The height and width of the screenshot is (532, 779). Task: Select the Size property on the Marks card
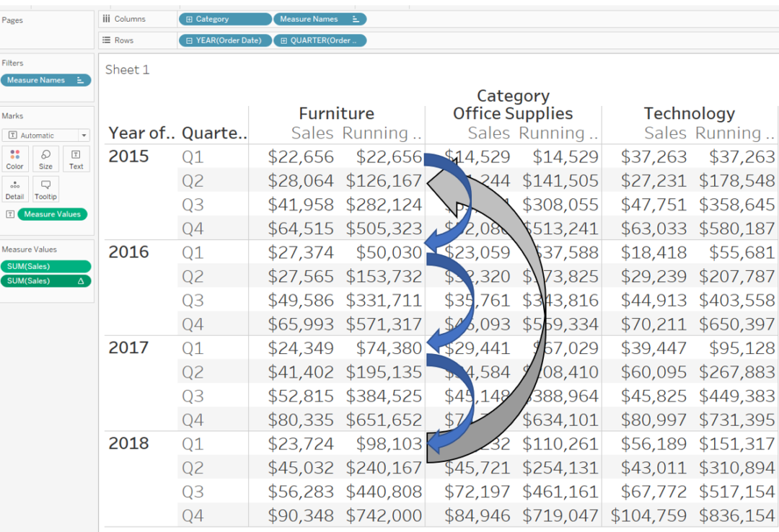45,159
